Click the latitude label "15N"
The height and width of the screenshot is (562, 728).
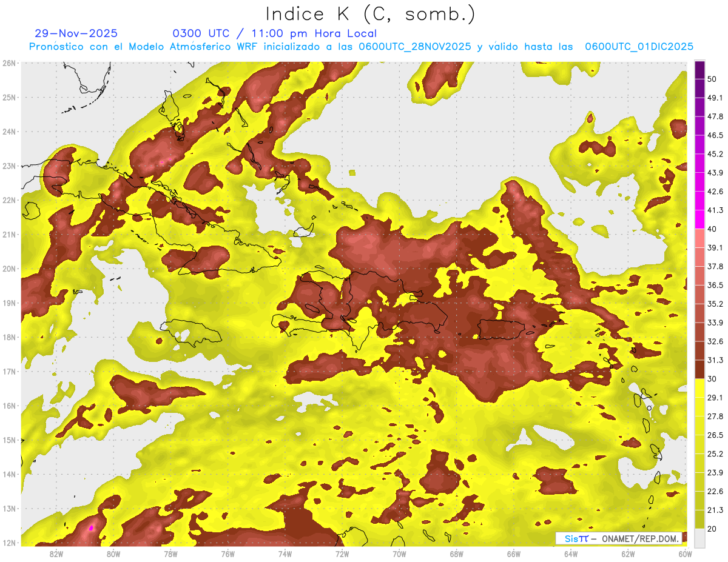coord(10,440)
